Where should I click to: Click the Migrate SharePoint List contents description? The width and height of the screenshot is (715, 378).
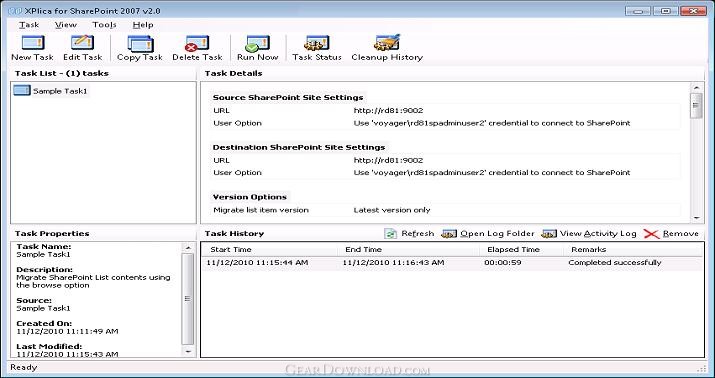tap(93, 281)
